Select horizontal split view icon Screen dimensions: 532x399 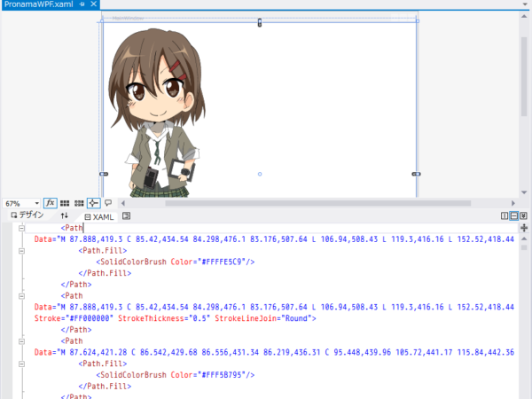pos(514,215)
